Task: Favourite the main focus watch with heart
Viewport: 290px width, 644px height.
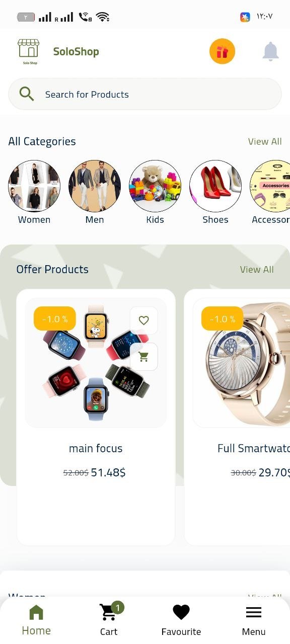Action: coord(143,320)
